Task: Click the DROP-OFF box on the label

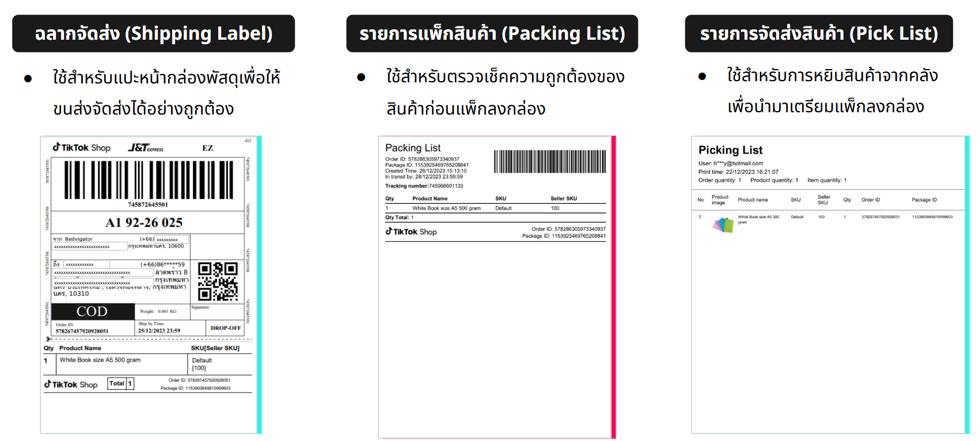Action: click(x=225, y=328)
